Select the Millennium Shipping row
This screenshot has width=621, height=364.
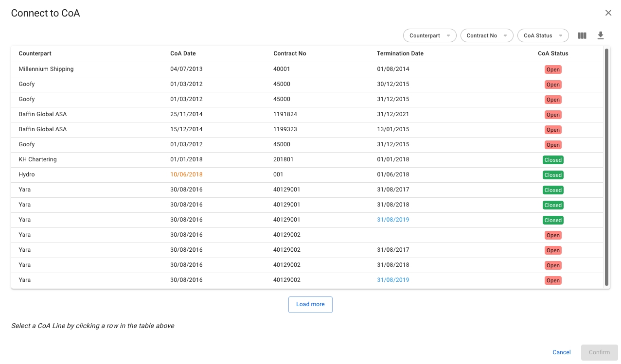pyautogui.click(x=46, y=69)
